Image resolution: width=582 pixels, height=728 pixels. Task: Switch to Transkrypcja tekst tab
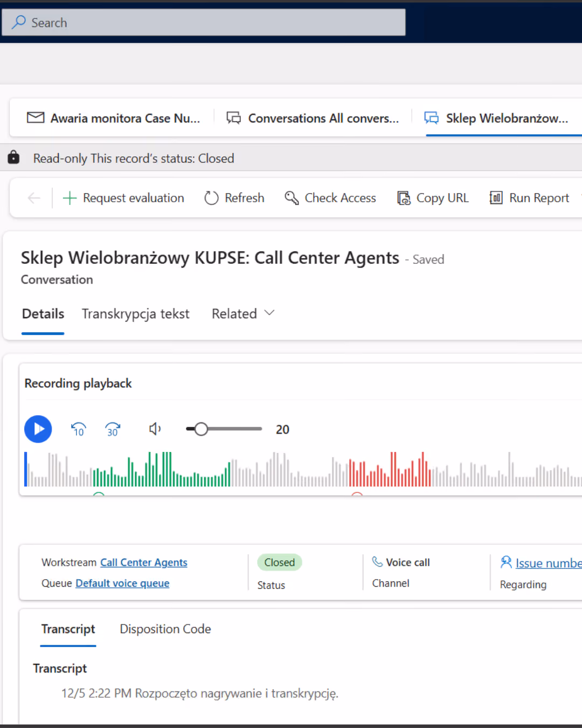(136, 314)
